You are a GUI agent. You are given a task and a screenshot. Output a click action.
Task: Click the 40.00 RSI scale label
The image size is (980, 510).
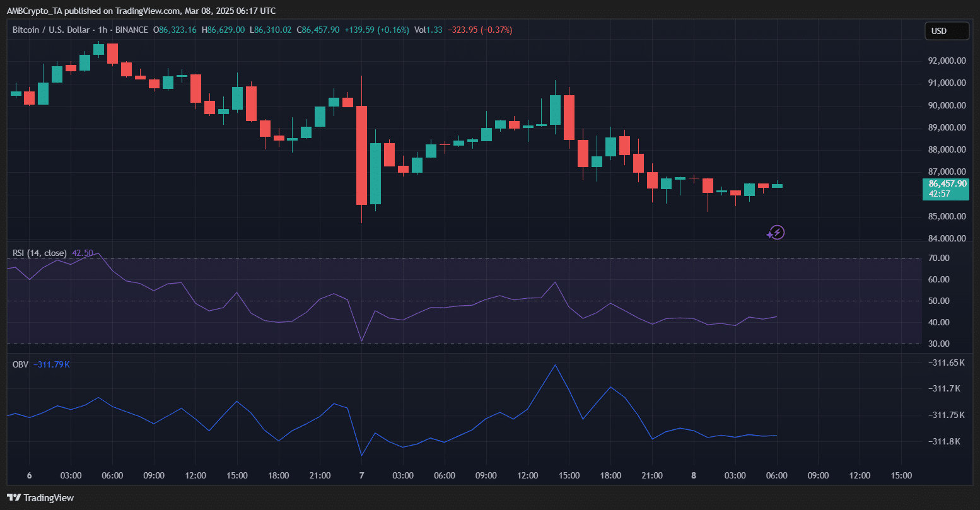(x=939, y=323)
